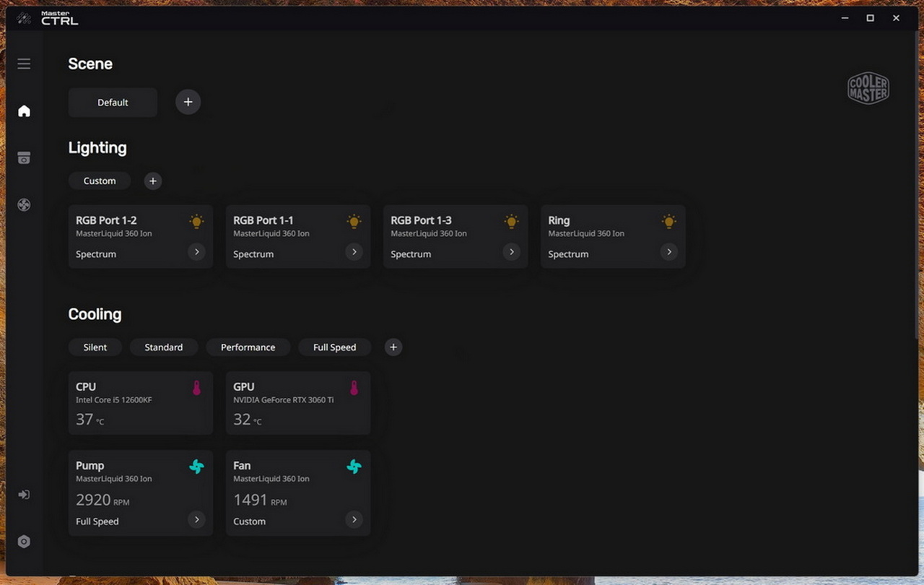The image size is (924, 585).
Task: Select the Default scene
Action: pyautogui.click(x=113, y=103)
